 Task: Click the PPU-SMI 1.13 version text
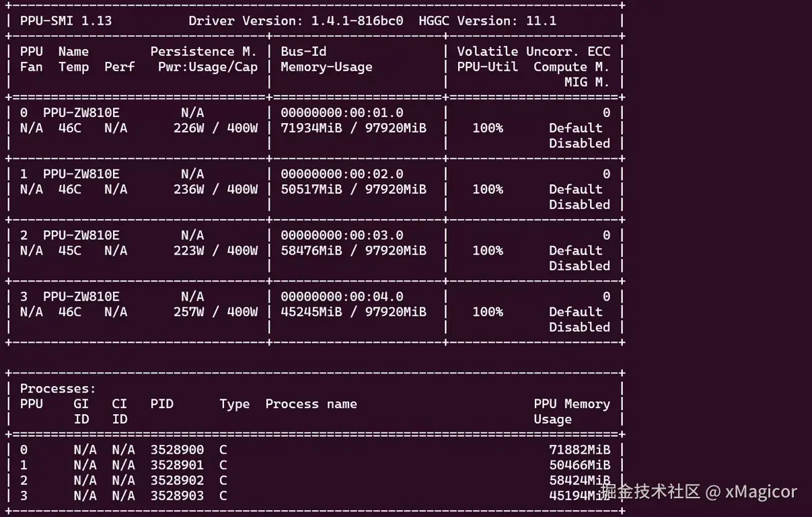(x=65, y=20)
